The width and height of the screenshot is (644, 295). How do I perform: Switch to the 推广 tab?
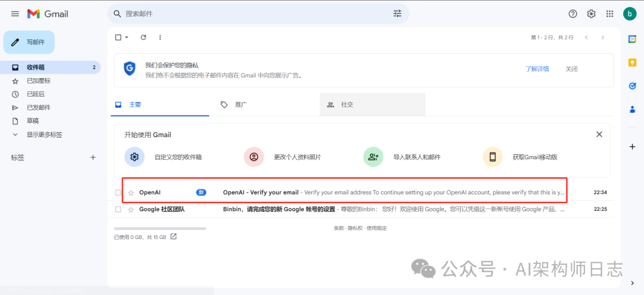241,104
